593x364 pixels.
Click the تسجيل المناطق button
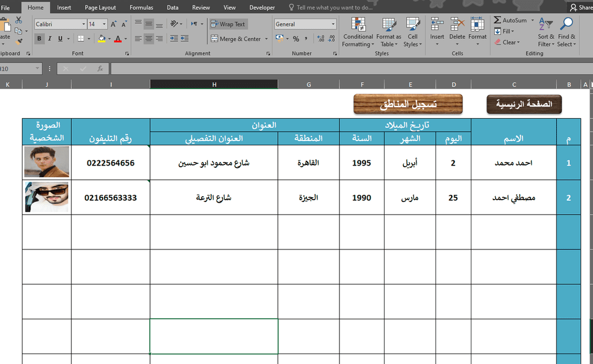coord(408,104)
